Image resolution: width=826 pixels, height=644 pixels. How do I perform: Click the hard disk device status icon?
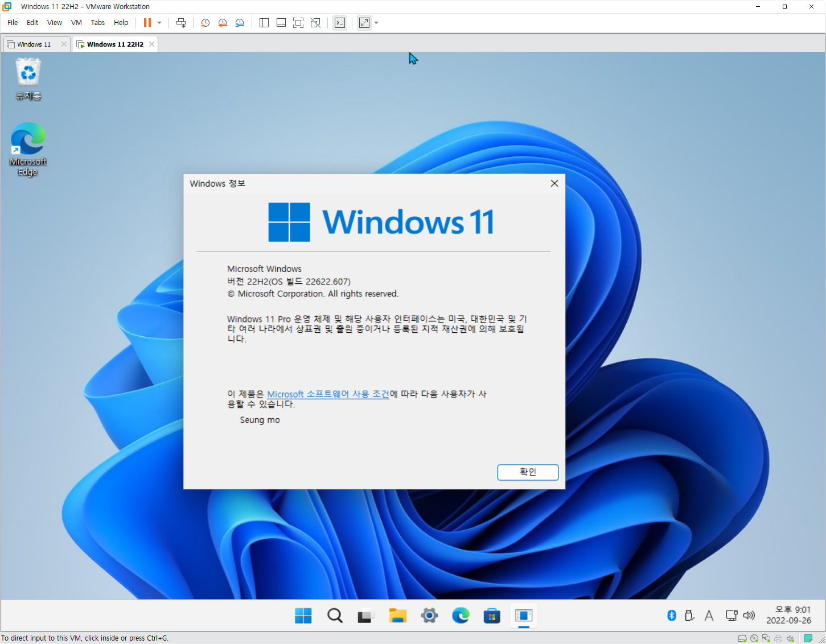(x=742, y=638)
